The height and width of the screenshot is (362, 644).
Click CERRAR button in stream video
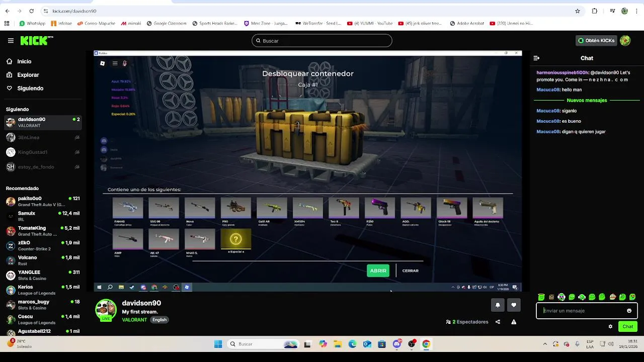point(411,270)
